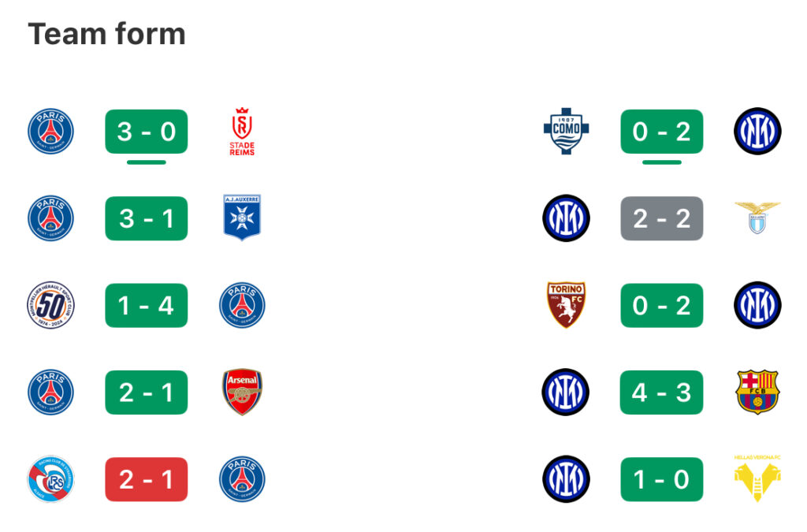Click the Arsenal club crest
The image size is (807, 532).
coord(242,392)
